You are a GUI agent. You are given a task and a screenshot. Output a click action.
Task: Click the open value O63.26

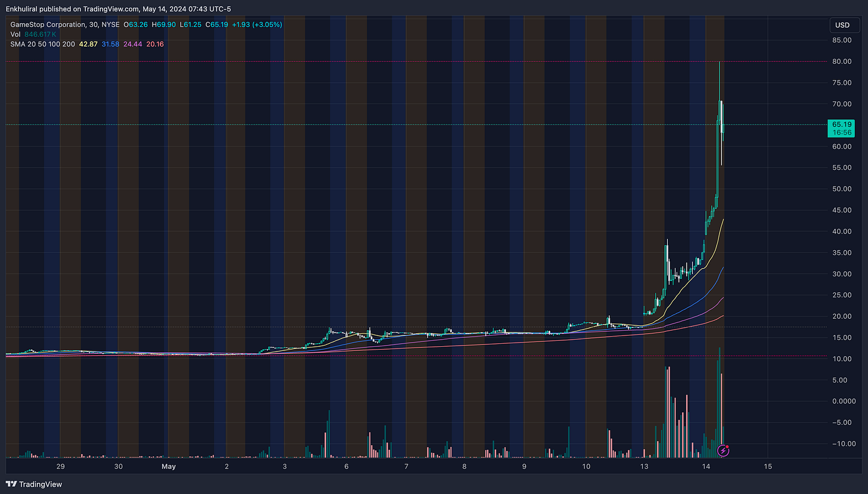135,24
